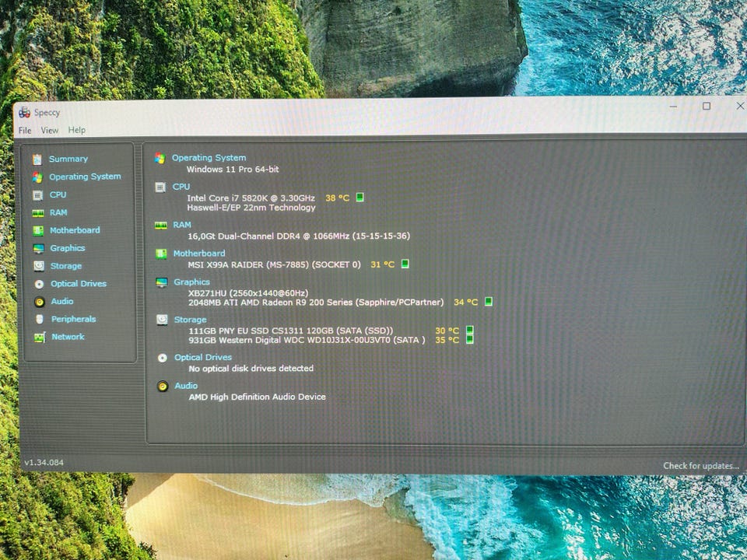Click the Graphics icon in summary panel
The height and width of the screenshot is (560, 747).
162,282
